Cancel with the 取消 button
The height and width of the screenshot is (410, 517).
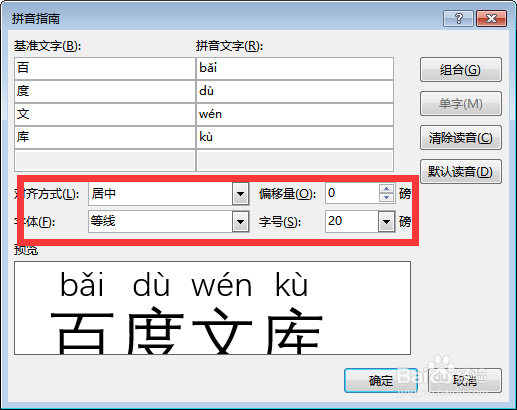465,380
